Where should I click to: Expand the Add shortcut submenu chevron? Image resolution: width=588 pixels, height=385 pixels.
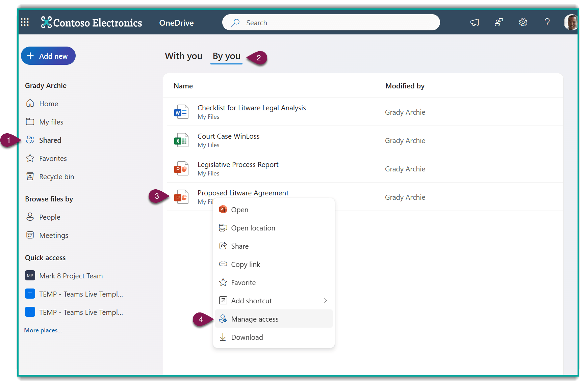coord(325,300)
